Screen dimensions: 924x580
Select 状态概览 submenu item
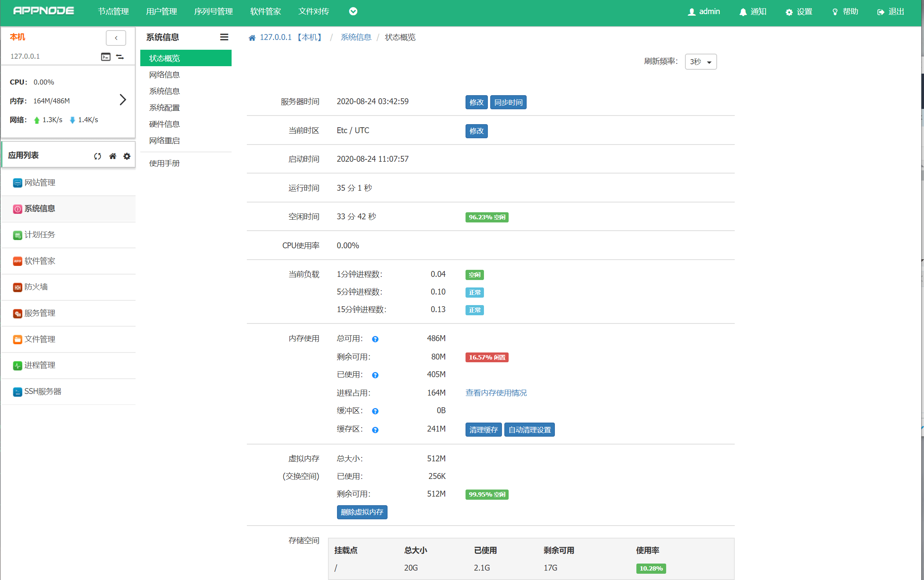(186, 58)
